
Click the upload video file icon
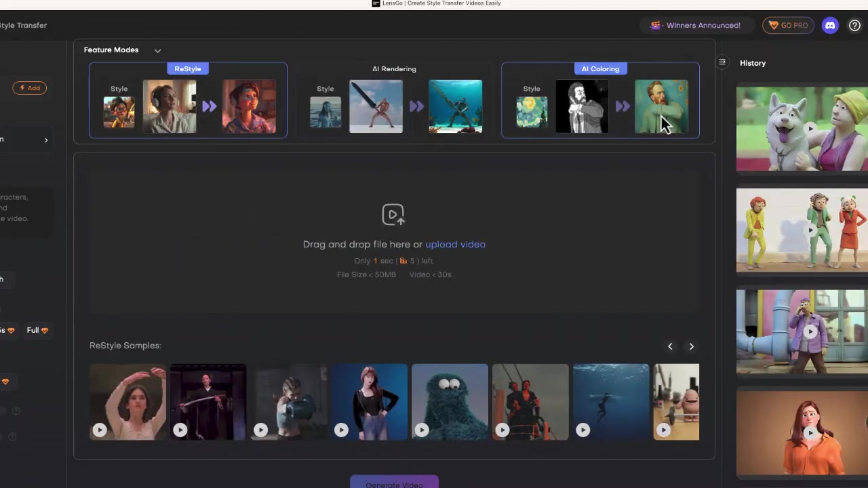393,215
